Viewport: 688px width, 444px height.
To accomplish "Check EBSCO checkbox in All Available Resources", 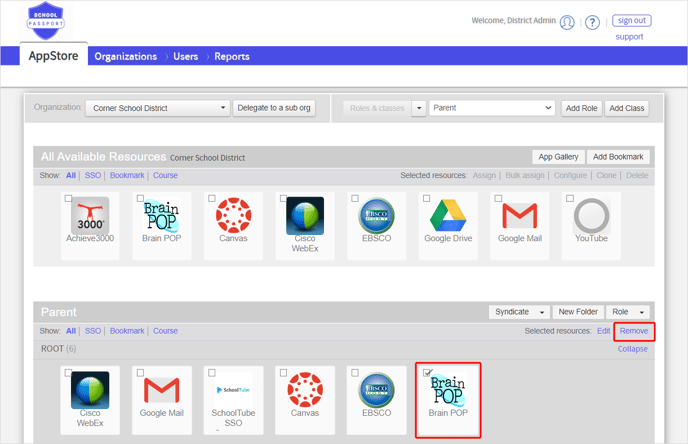I will 355,198.
